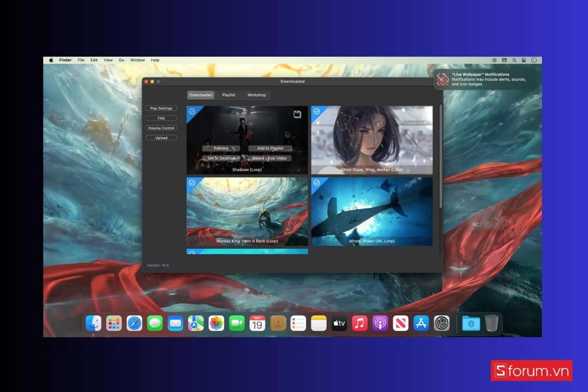Open Play Settings
Screen dimensions: 588x392
click(x=161, y=108)
